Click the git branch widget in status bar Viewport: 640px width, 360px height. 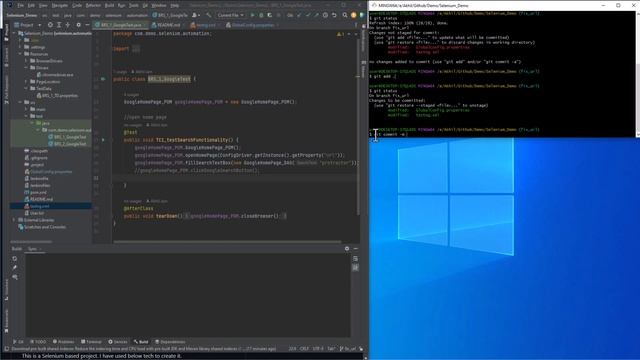(x=348, y=349)
